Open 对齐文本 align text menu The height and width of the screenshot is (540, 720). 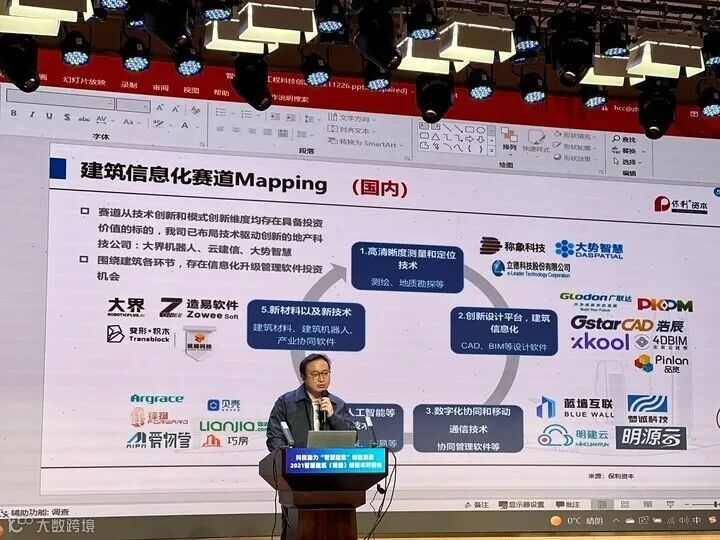350,130
